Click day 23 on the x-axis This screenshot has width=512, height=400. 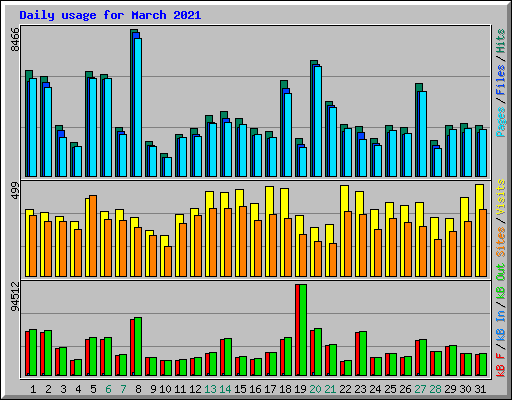point(360,389)
